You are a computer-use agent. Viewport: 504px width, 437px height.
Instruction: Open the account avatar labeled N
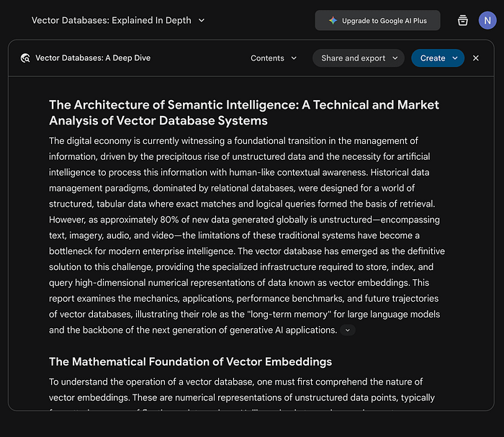[x=487, y=20]
